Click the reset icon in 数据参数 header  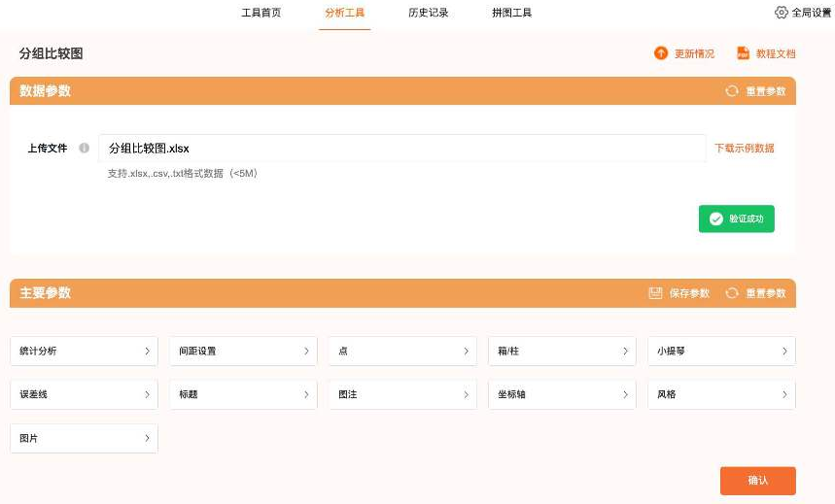coord(732,91)
